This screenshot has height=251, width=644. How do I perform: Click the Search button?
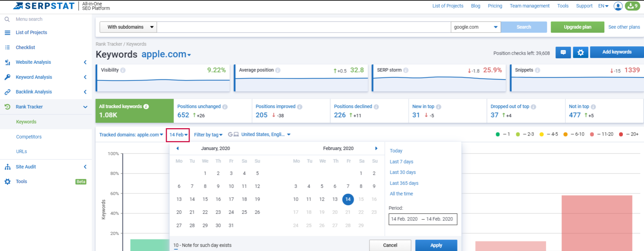point(524,27)
